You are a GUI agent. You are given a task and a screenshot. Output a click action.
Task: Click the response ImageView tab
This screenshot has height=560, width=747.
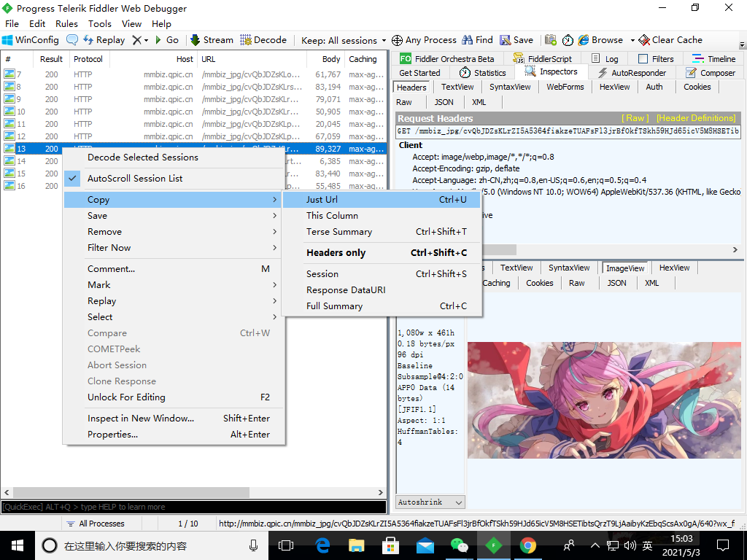[624, 268]
